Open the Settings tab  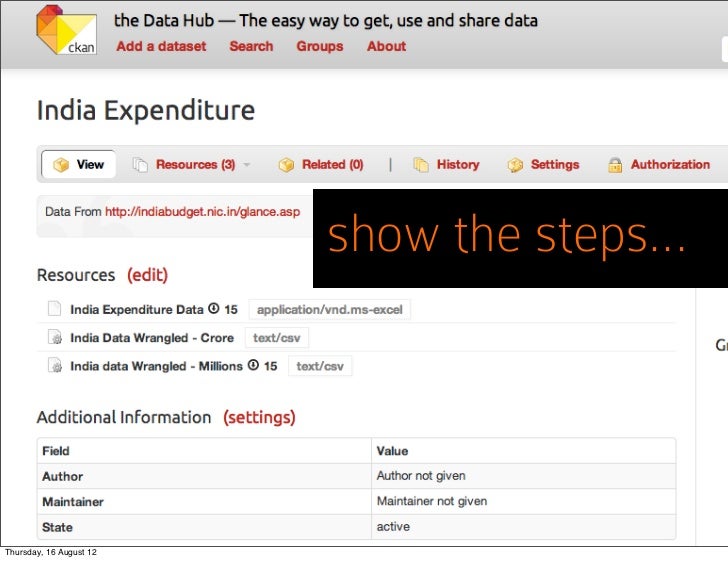click(x=555, y=164)
